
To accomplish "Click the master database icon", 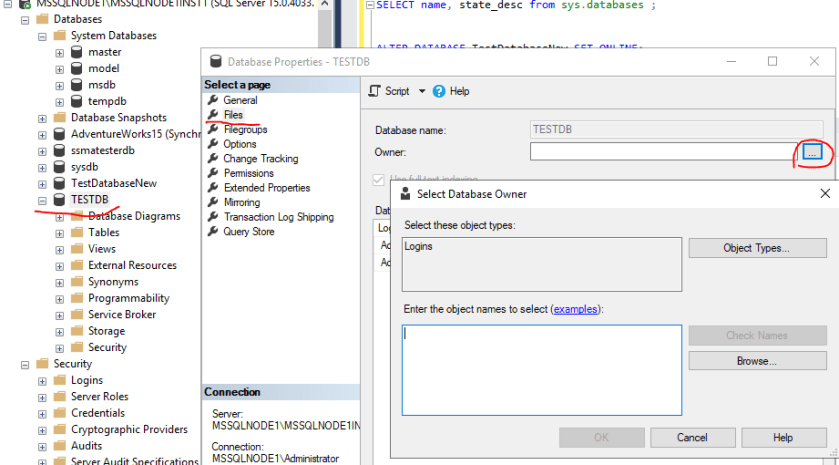I will pyautogui.click(x=76, y=52).
